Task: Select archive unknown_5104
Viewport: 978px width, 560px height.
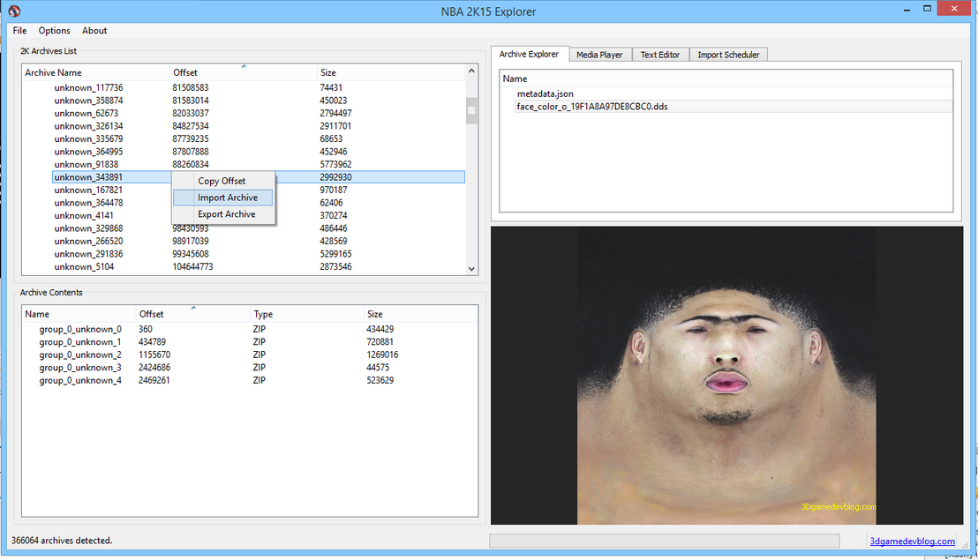Action: click(x=84, y=266)
